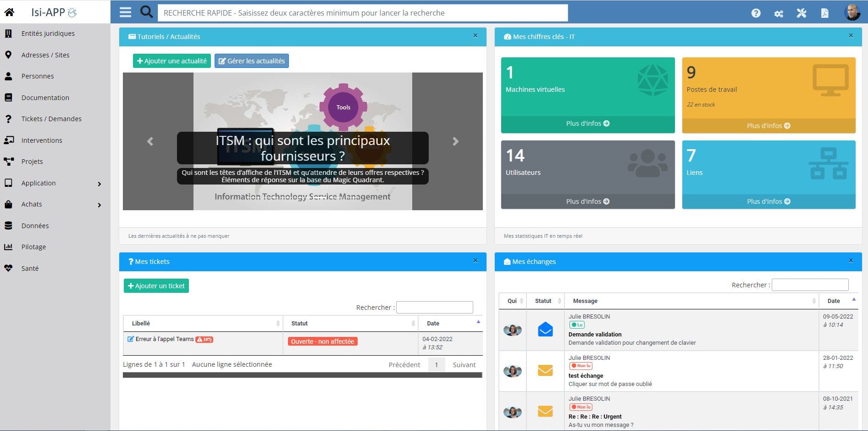Toggle the 'Non lu' badge on 'test échange'

pos(581,366)
